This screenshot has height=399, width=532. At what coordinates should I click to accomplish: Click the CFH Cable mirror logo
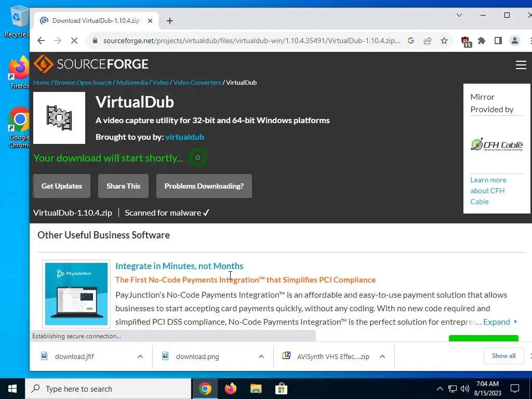tap(497, 144)
